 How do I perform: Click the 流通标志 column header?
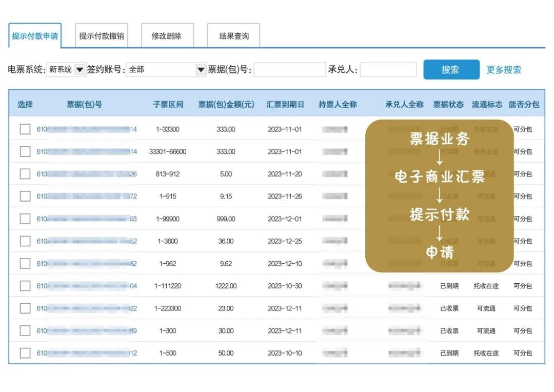(487, 104)
